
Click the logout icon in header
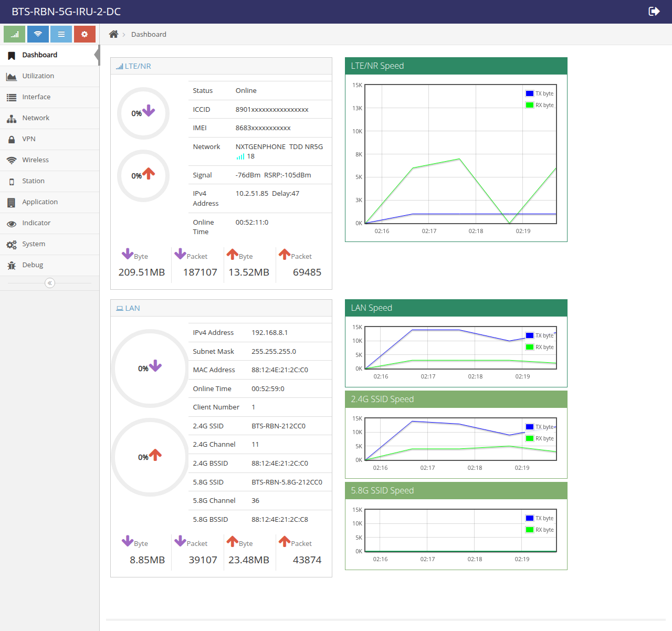(x=654, y=12)
